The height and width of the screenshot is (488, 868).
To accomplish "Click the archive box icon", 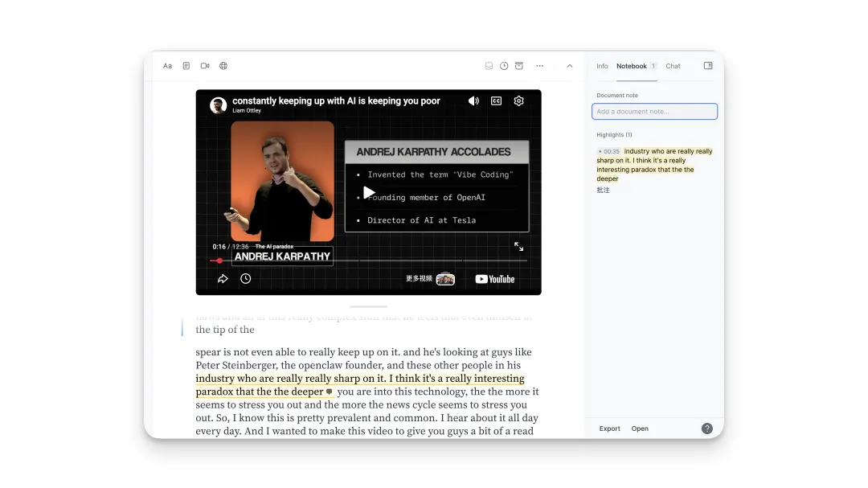I will [519, 66].
